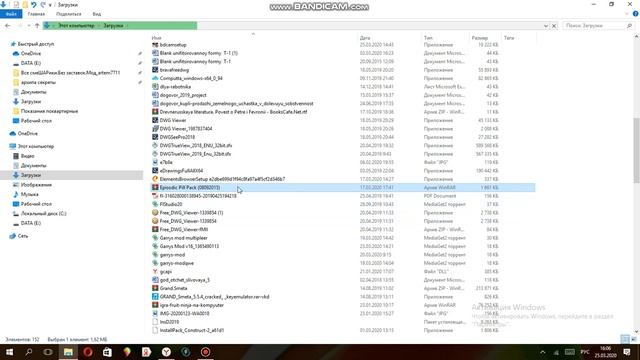640x360 pixels.
Task: Open taskbar search magnifier
Action: click(x=29, y=352)
